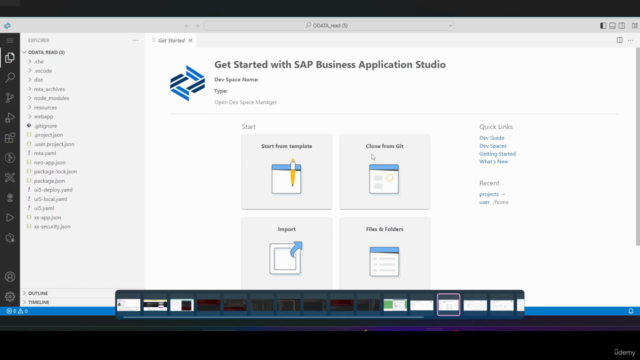Open the .user.project.json file
This screenshot has height=360, width=640.
[x=54, y=144]
